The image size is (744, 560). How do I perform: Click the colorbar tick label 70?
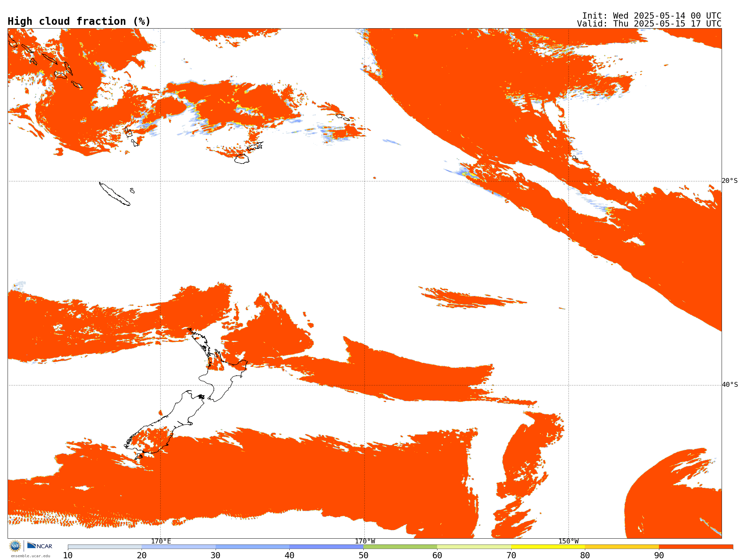(x=511, y=556)
